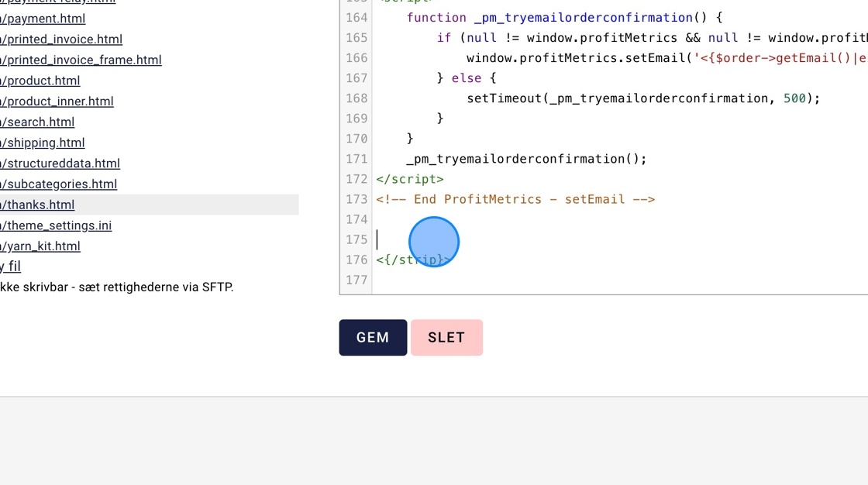Open shipping.html for editing

pyautogui.click(x=43, y=143)
